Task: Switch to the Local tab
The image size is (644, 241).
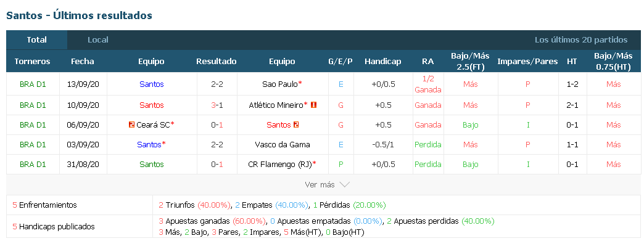Action: pos(97,40)
